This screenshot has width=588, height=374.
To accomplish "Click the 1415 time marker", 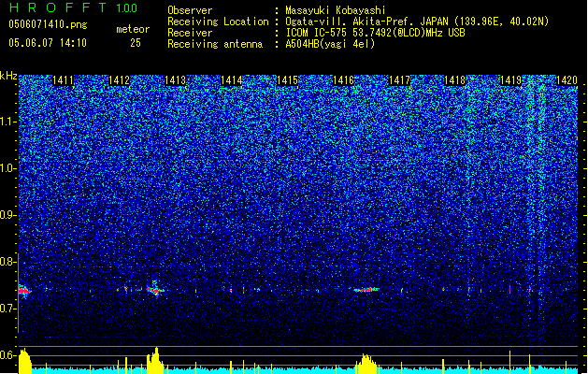I will click(x=287, y=80).
